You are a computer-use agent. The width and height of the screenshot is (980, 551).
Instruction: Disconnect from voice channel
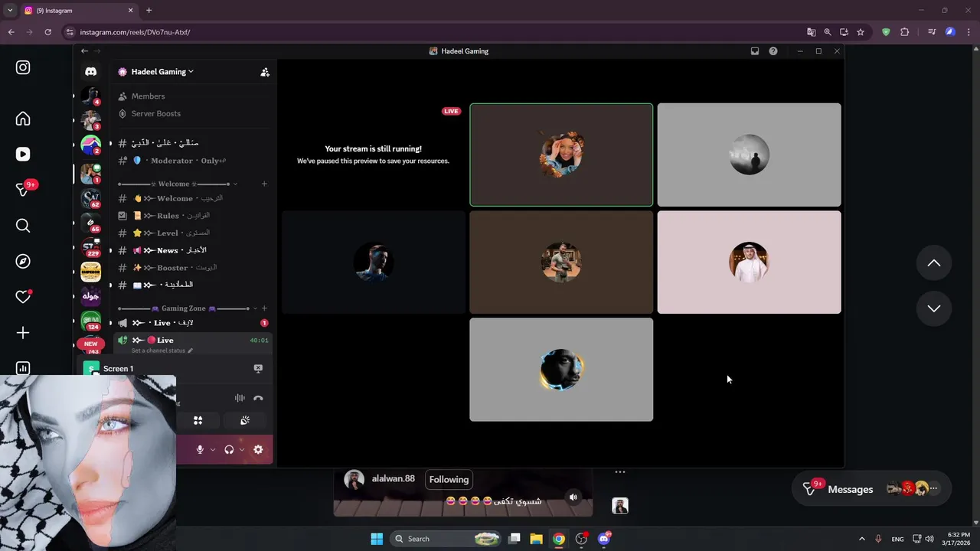point(258,398)
